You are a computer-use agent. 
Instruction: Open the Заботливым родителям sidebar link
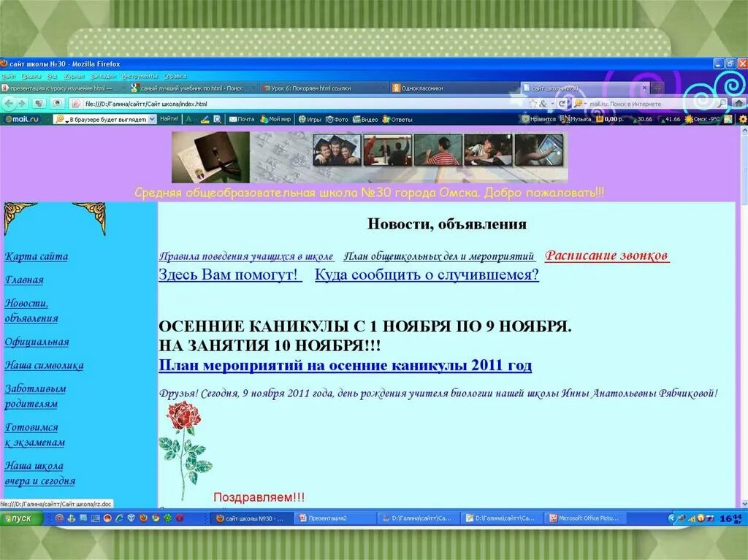[35, 396]
